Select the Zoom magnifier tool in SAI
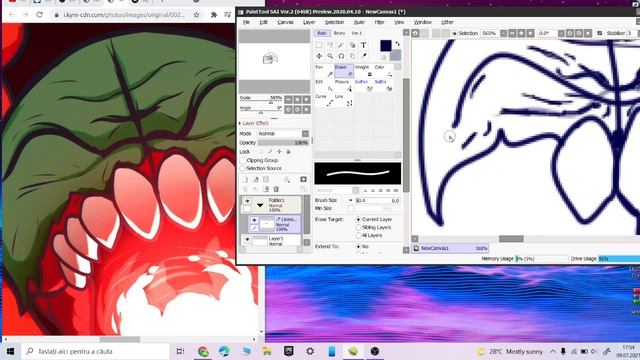This screenshot has height=360, width=640. (x=330, y=56)
